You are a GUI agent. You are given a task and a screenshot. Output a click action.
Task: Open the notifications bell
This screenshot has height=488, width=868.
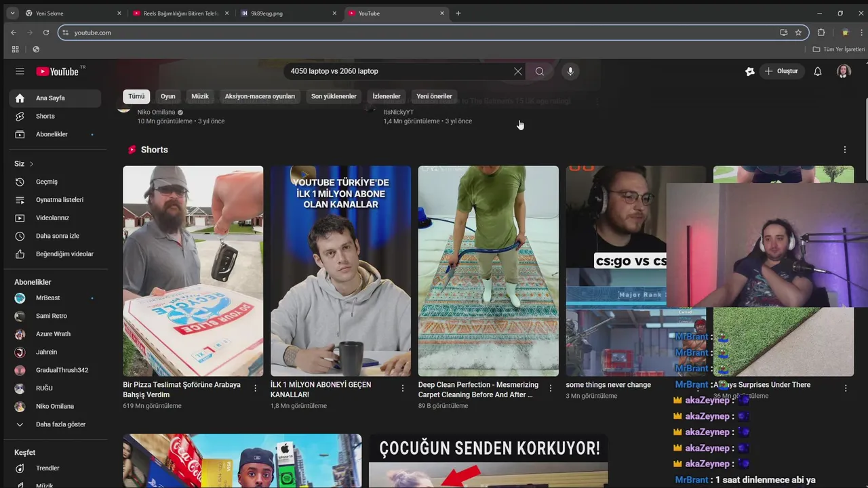coord(818,71)
